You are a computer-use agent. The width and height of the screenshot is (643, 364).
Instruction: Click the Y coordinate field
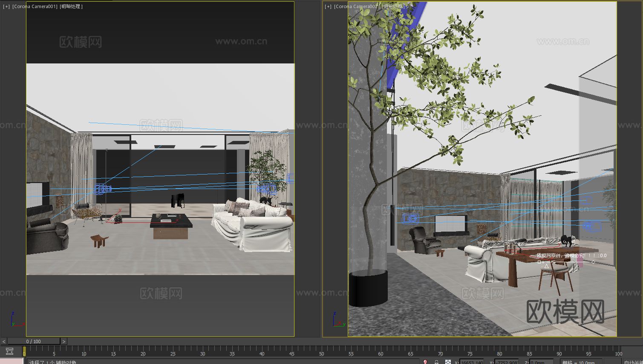[507, 362]
